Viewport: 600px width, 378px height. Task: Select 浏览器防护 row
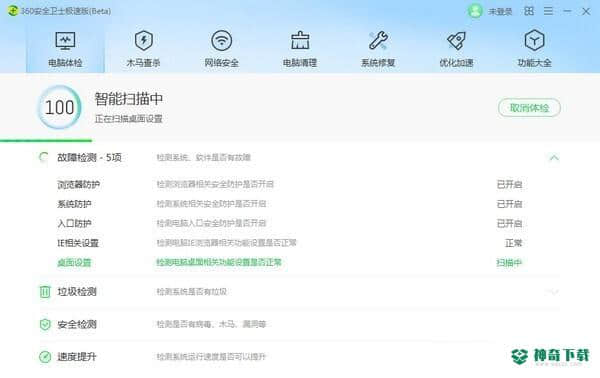pos(290,184)
